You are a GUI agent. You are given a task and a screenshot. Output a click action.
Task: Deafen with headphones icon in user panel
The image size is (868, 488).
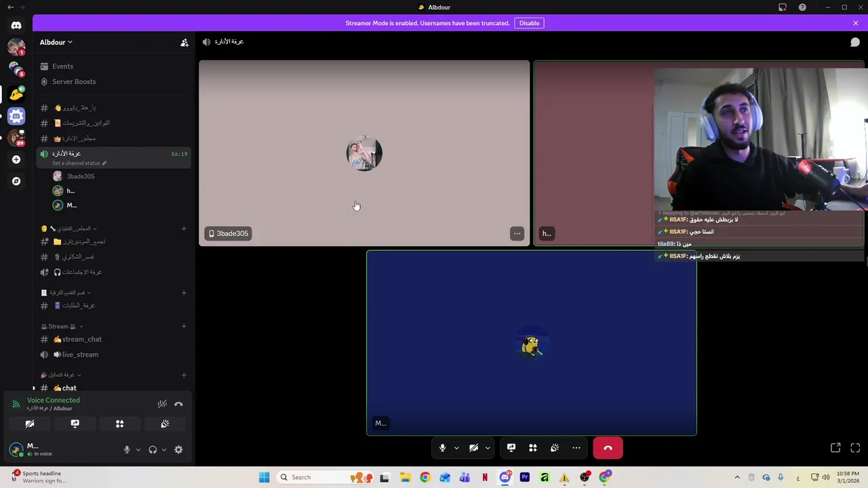tap(153, 449)
